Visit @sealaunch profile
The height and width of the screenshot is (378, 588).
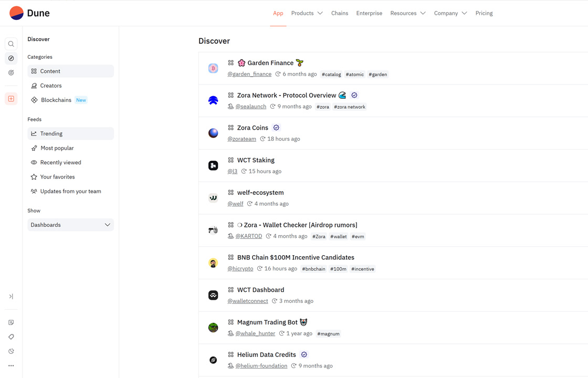tap(251, 107)
